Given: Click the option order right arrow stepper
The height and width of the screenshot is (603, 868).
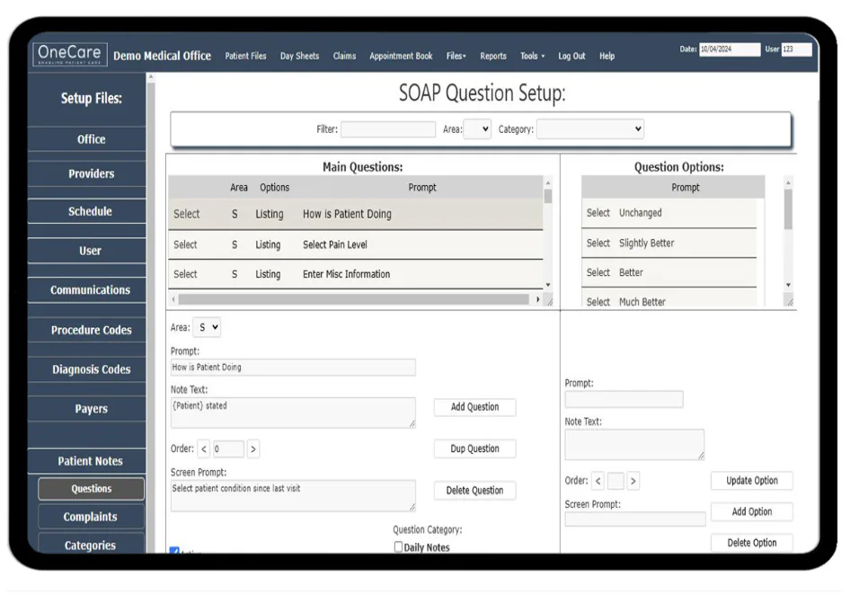Looking at the screenshot, I should [633, 481].
